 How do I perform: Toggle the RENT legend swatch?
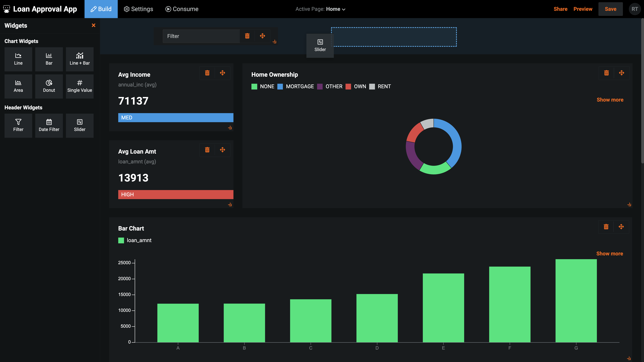(372, 86)
